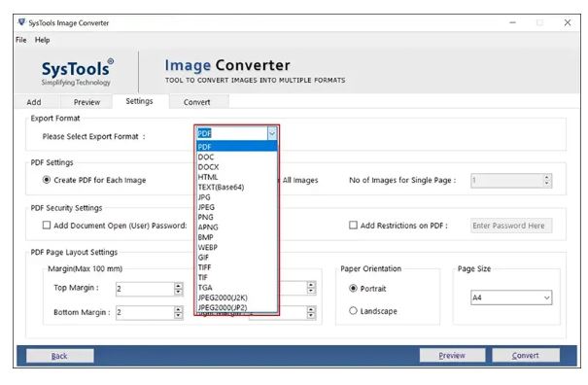Screen dimensions: 588x385
Task: Choose Landscape paper orientation
Action: click(x=353, y=311)
